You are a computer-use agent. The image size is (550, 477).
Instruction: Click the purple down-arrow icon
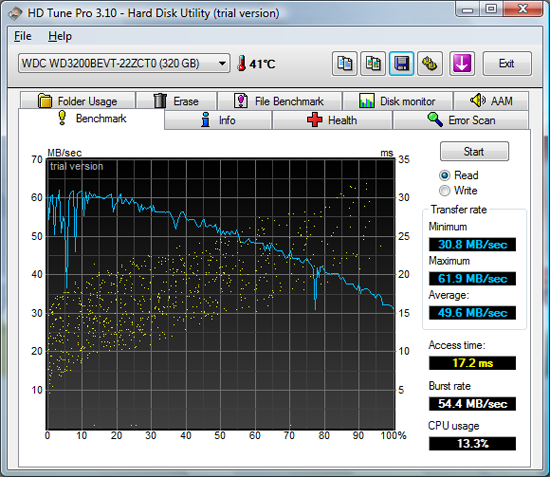click(x=462, y=64)
